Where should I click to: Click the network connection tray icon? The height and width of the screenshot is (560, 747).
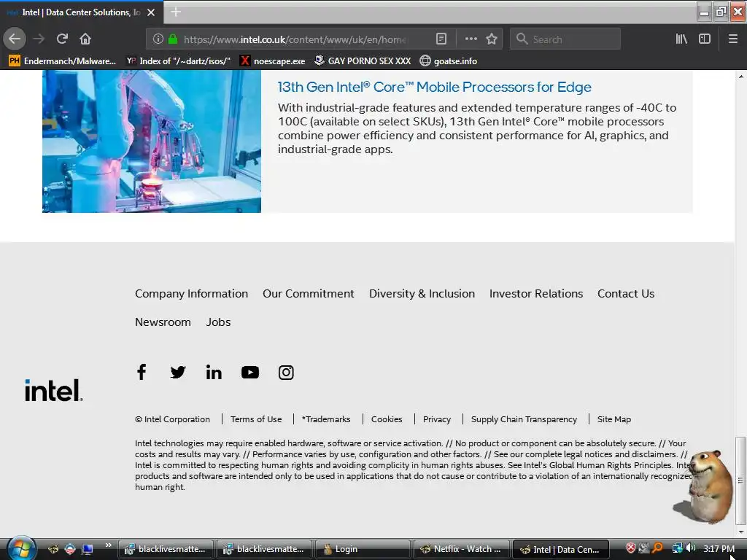[677, 548]
